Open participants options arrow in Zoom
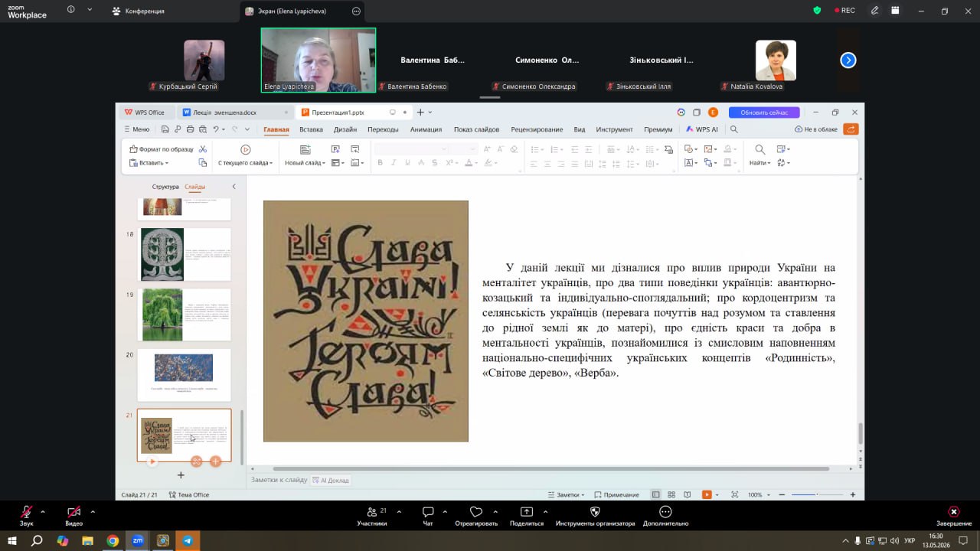Screen dimensions: 980x551 [399, 511]
